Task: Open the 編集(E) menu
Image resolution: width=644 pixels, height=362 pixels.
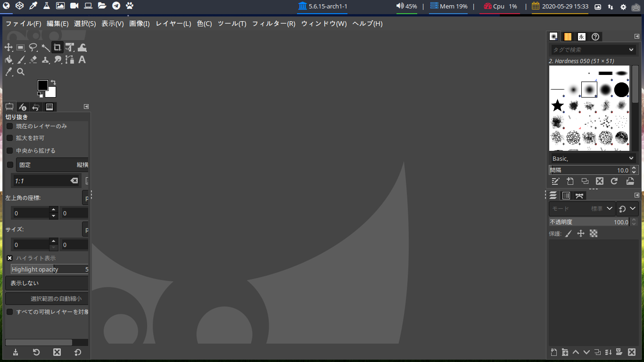Action: point(58,24)
